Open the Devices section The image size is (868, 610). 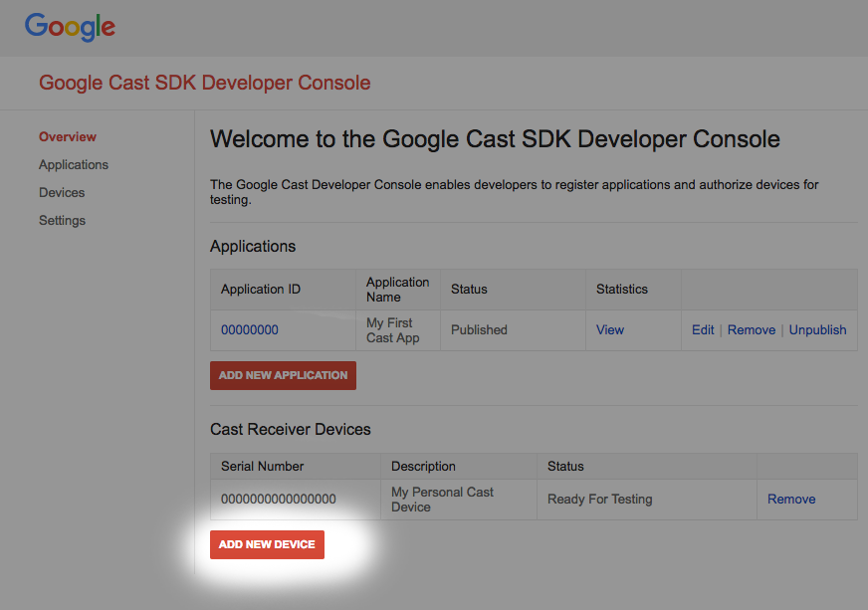(61, 192)
